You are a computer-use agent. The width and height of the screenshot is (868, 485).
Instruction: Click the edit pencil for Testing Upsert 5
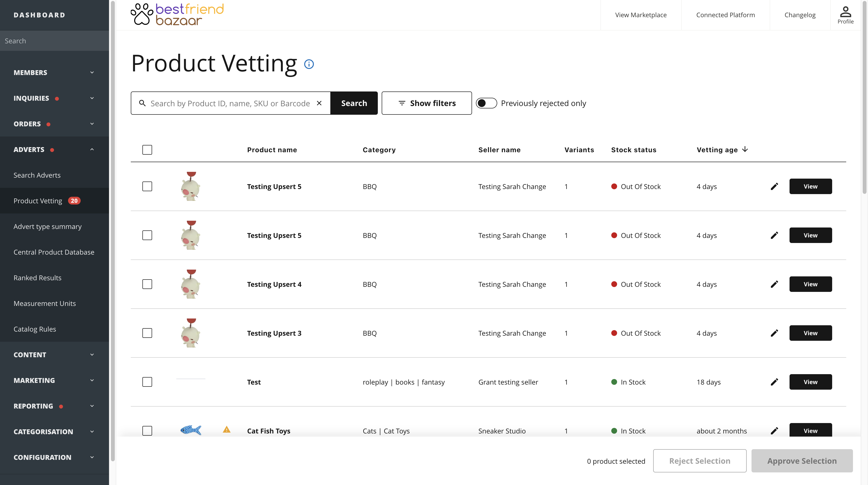tap(774, 186)
